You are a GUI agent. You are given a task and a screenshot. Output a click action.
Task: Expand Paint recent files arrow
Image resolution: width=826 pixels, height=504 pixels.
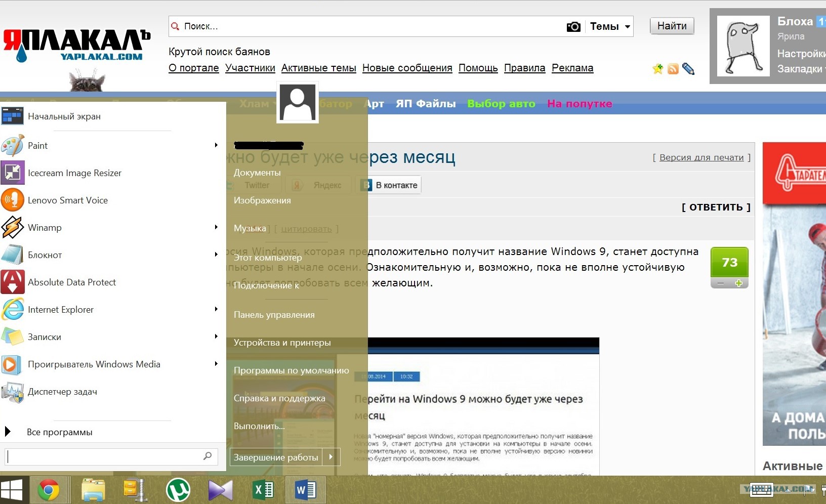pyautogui.click(x=216, y=145)
